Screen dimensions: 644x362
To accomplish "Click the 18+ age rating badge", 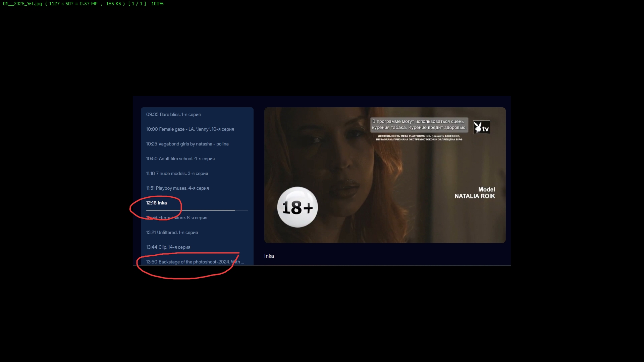I will [298, 207].
